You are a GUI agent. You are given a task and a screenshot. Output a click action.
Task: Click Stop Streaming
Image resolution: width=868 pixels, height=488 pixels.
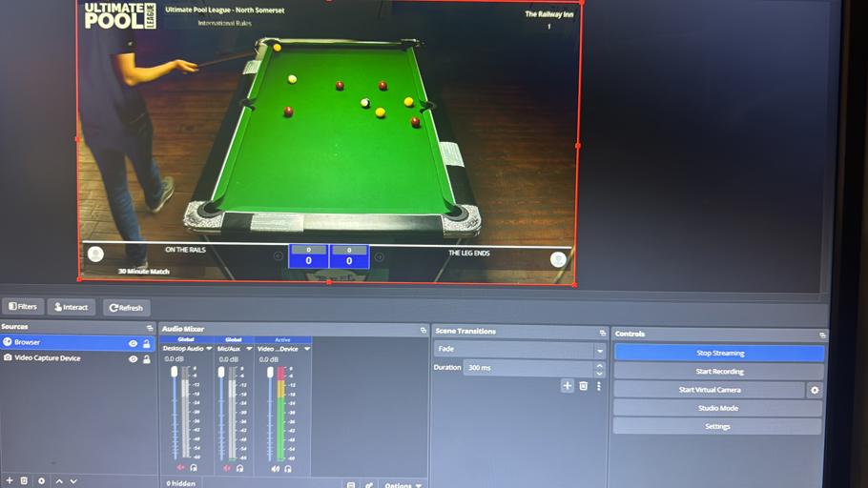(719, 353)
